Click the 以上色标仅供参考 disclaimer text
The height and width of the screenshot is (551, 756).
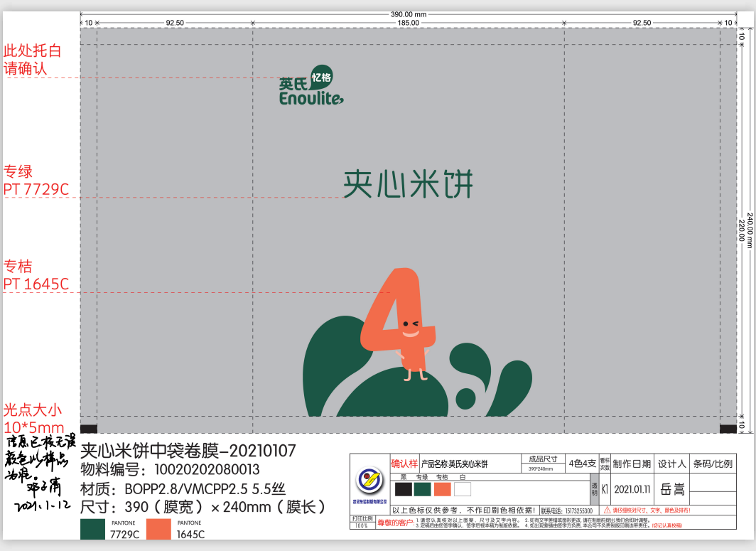click(464, 510)
